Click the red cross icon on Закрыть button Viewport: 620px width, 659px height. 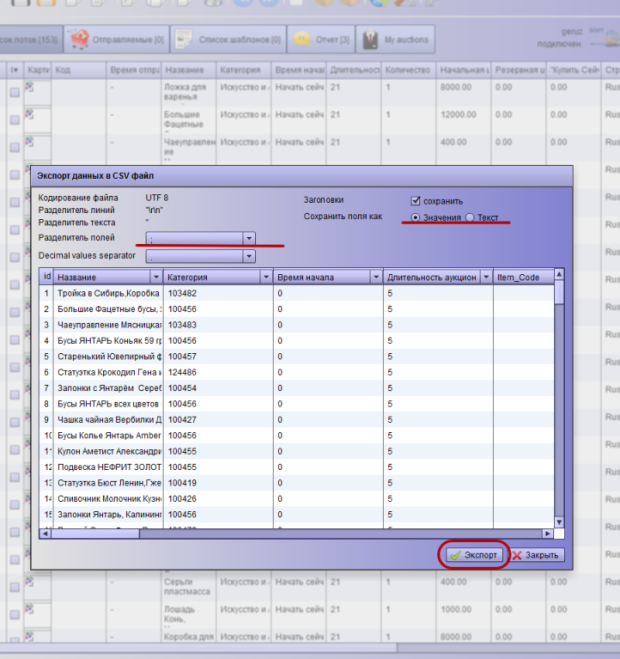pos(517,555)
